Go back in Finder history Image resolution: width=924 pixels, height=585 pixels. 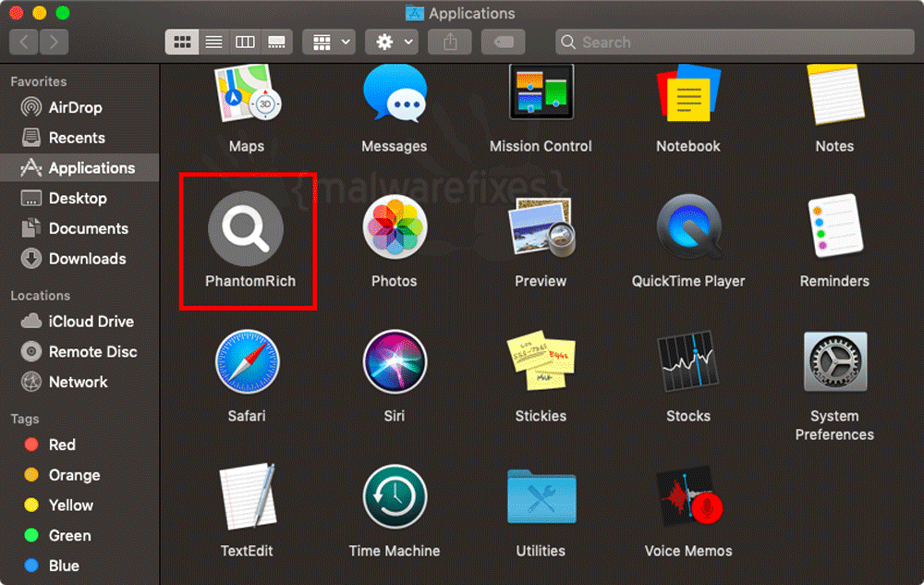24,42
